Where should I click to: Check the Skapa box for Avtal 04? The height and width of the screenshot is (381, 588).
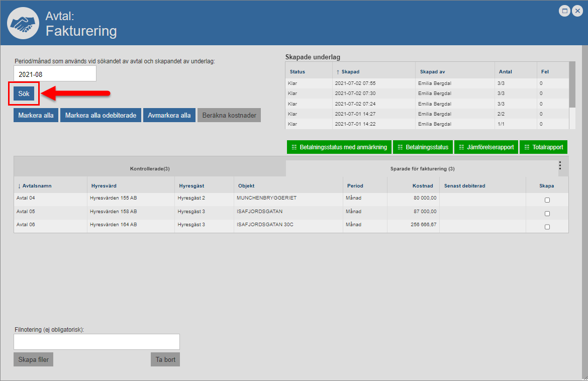[x=547, y=200]
